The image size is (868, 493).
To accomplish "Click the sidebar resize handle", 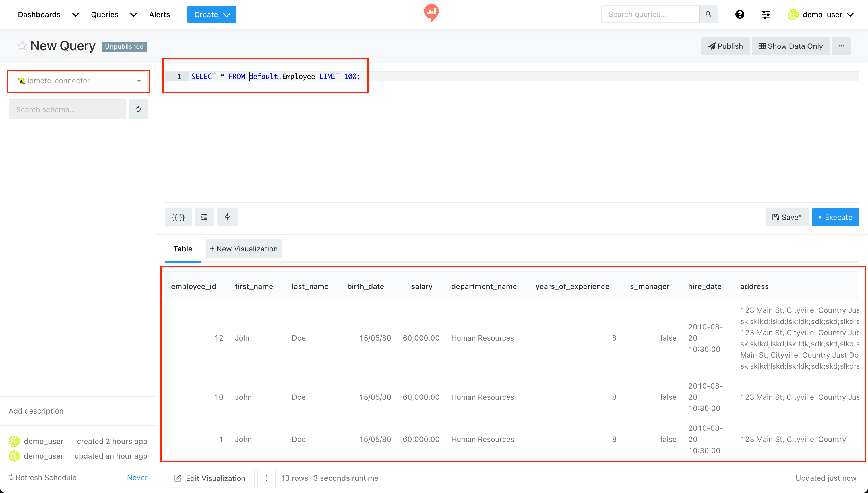I will [x=153, y=278].
